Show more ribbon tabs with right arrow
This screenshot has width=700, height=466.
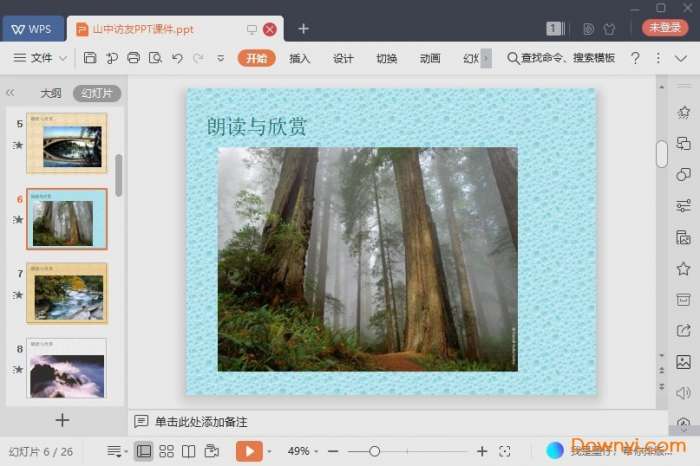click(486, 58)
